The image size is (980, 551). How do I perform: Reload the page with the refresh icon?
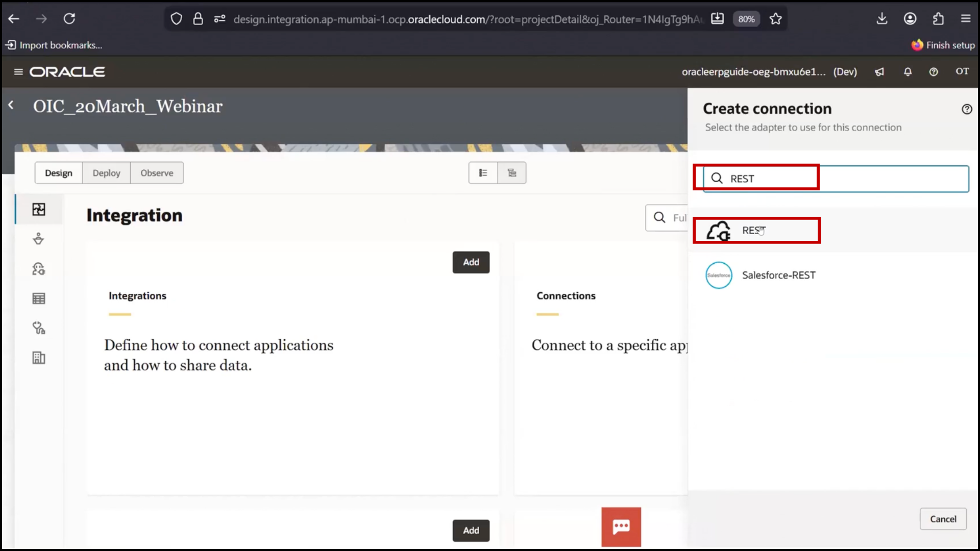point(69,19)
